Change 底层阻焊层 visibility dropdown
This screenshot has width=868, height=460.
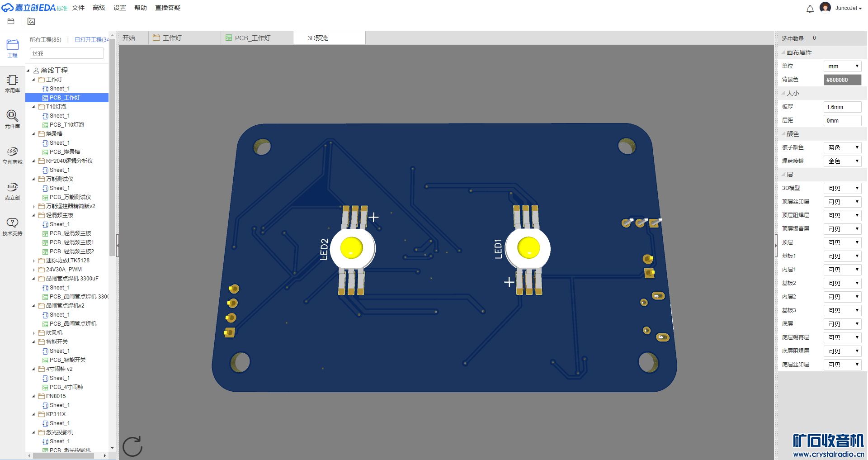click(842, 351)
